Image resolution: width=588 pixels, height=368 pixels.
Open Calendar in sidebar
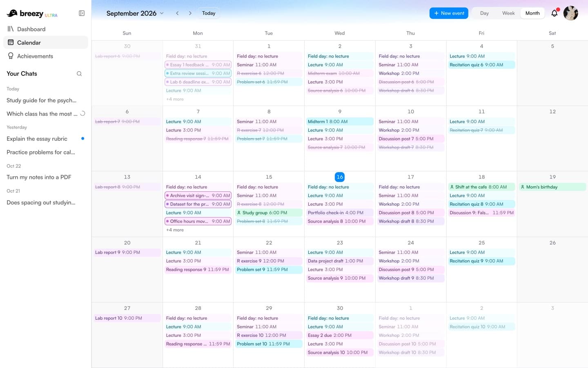(46, 43)
